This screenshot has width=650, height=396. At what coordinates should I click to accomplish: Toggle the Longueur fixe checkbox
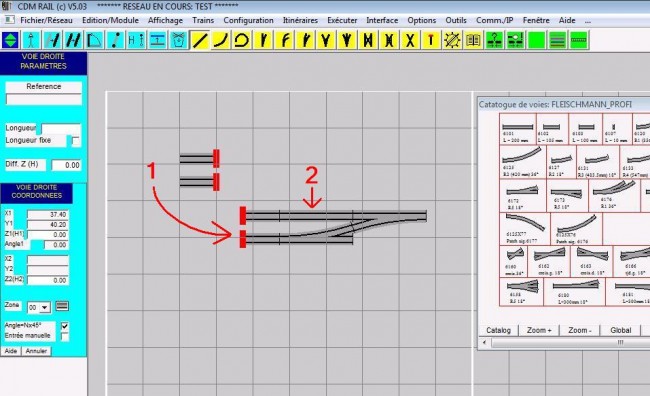[x=76, y=141]
